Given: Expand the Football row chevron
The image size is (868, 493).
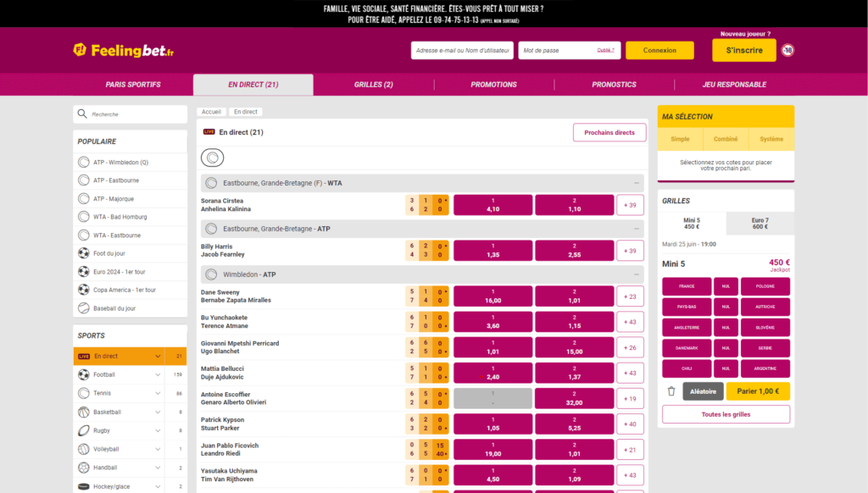Looking at the screenshot, I should coord(158,374).
